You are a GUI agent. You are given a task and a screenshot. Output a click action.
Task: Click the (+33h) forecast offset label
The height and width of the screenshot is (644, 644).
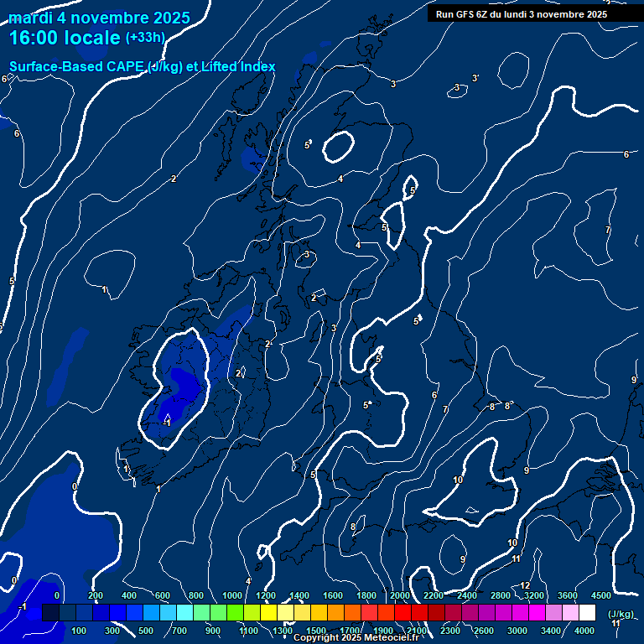coord(145,38)
